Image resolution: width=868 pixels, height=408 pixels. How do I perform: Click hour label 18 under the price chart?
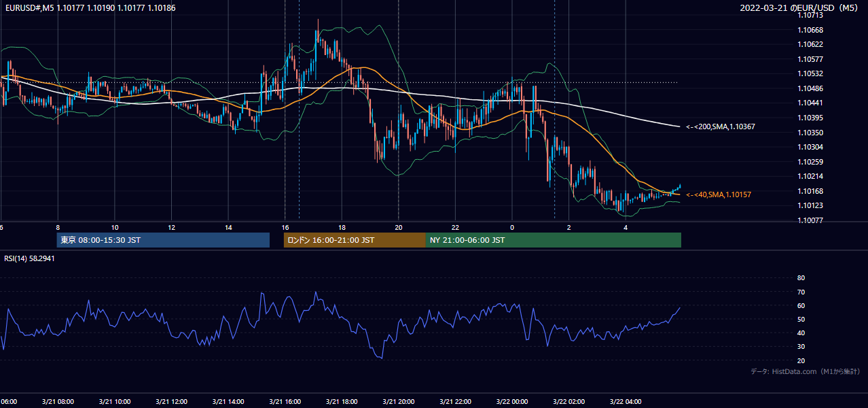(342, 228)
